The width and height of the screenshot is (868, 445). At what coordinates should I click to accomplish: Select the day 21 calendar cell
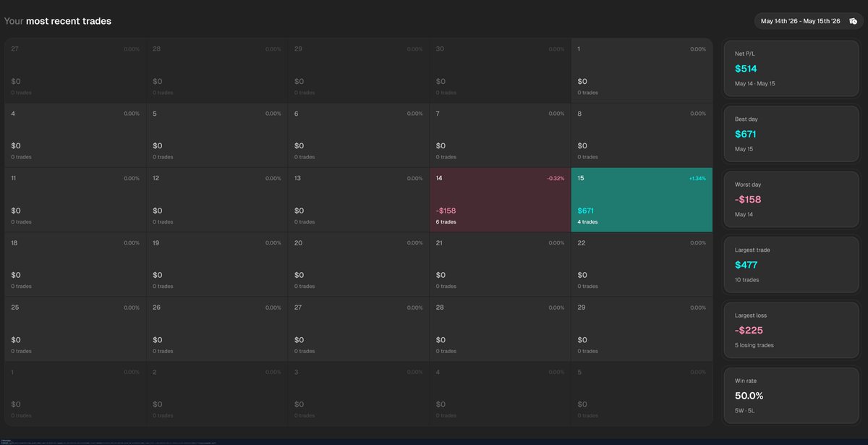pos(501,265)
